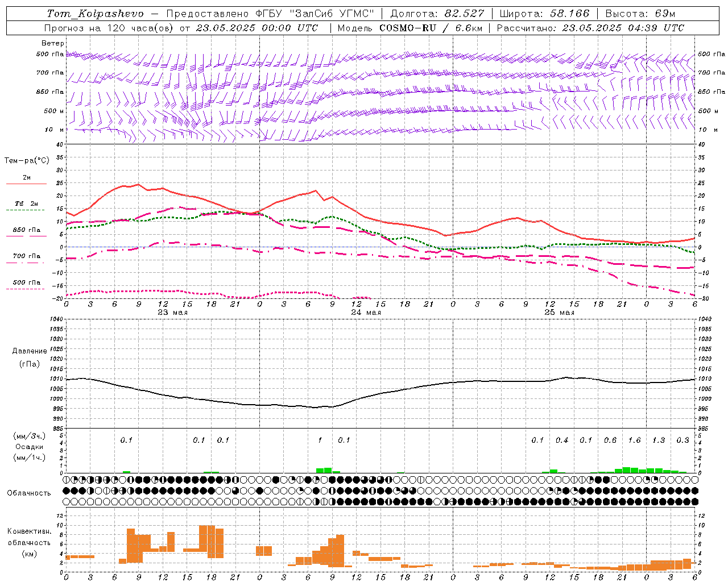Screen dimensions: 728x582
Task: Click the 'Осадки' precipitation label
Action: pyautogui.click(x=30, y=447)
